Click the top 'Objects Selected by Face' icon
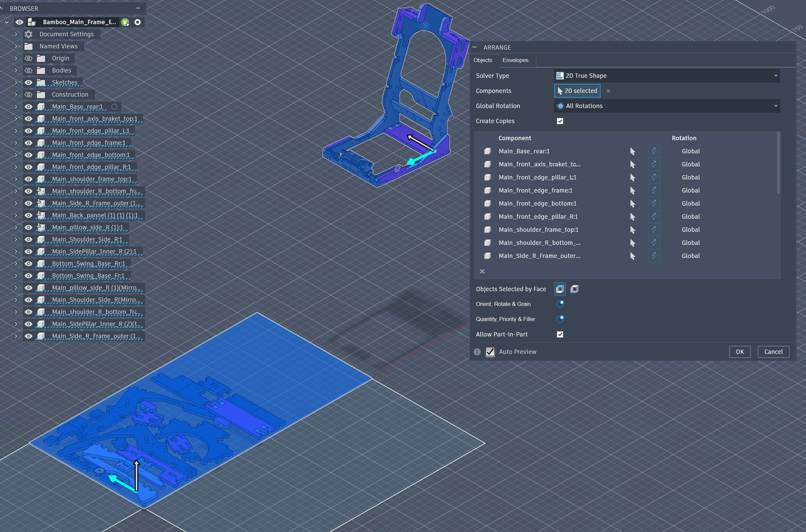 [x=560, y=289]
